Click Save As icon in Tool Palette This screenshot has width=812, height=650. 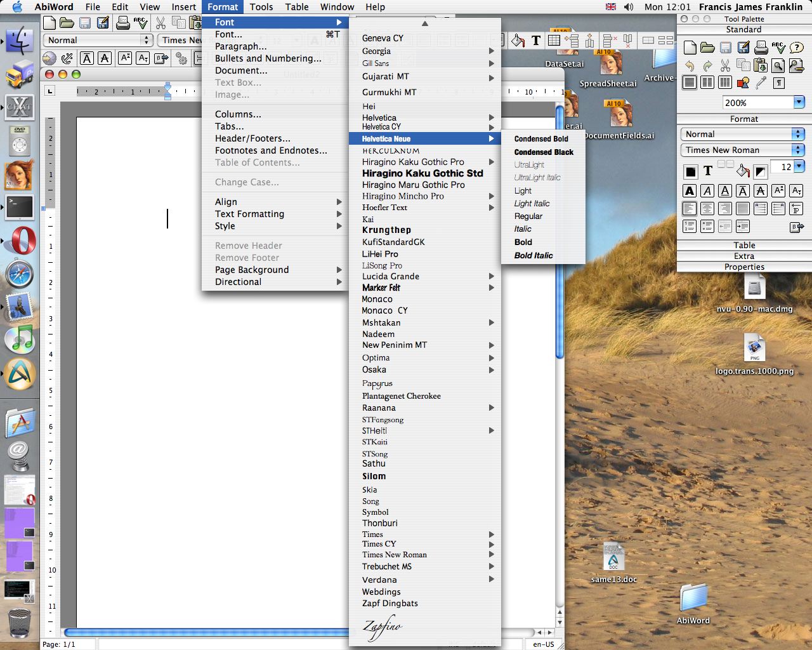pyautogui.click(x=743, y=48)
